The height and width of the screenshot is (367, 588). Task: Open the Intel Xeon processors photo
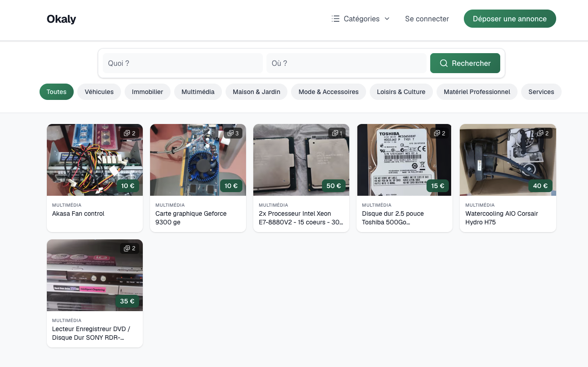click(301, 160)
